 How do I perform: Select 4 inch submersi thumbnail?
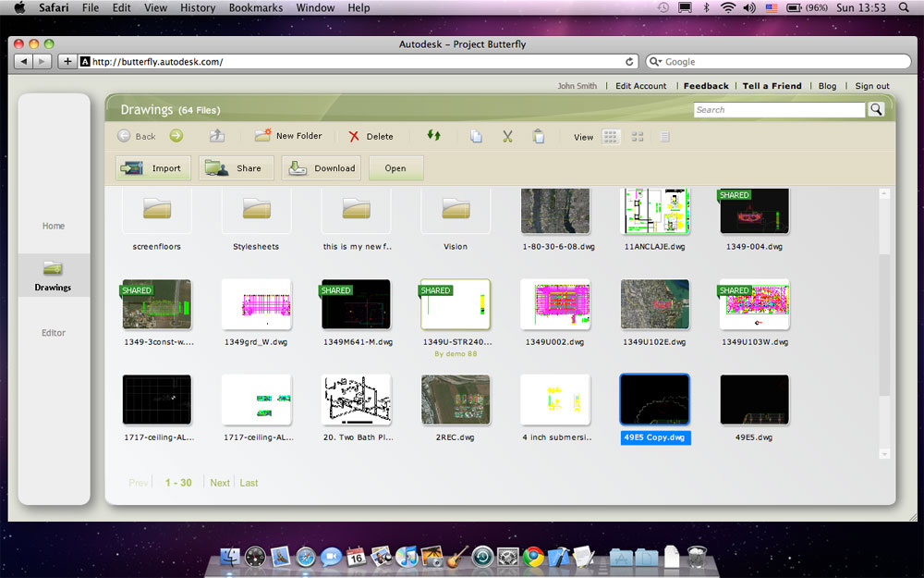click(555, 400)
